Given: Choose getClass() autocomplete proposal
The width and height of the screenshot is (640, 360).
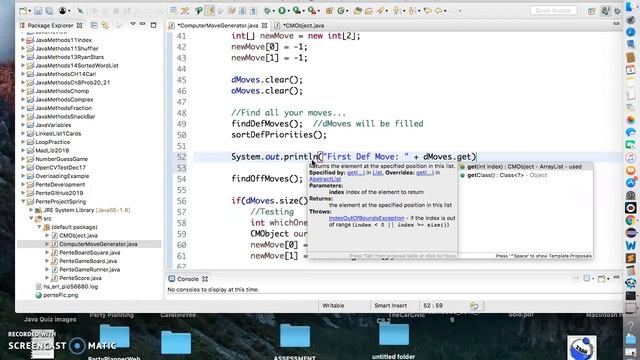Looking at the screenshot, I should [525, 175].
